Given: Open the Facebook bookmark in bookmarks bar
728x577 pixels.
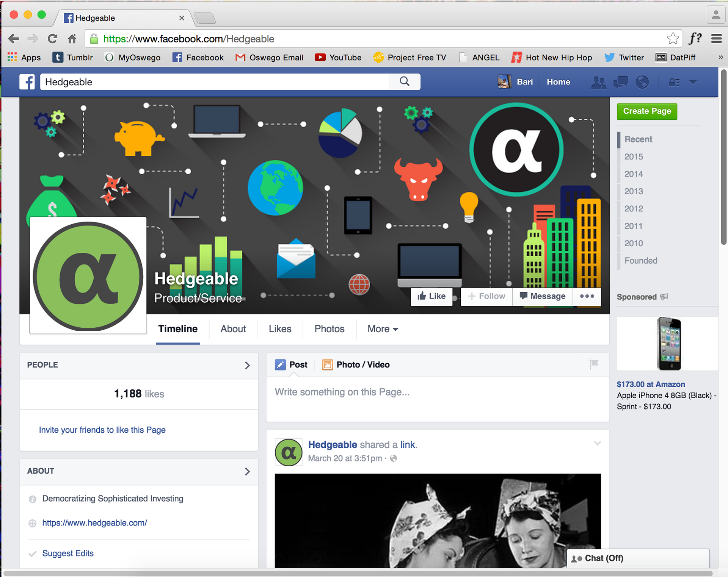Looking at the screenshot, I should point(198,58).
